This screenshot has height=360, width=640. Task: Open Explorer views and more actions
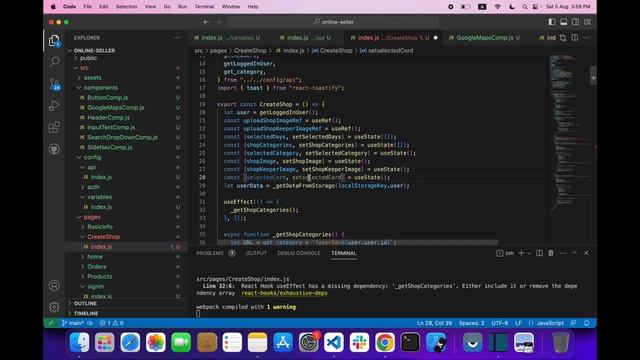[x=177, y=38]
